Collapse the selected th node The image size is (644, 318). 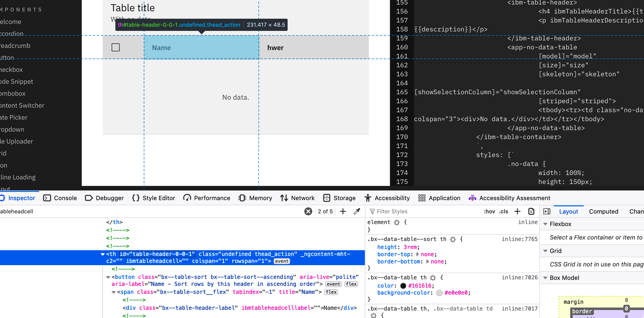102,254
